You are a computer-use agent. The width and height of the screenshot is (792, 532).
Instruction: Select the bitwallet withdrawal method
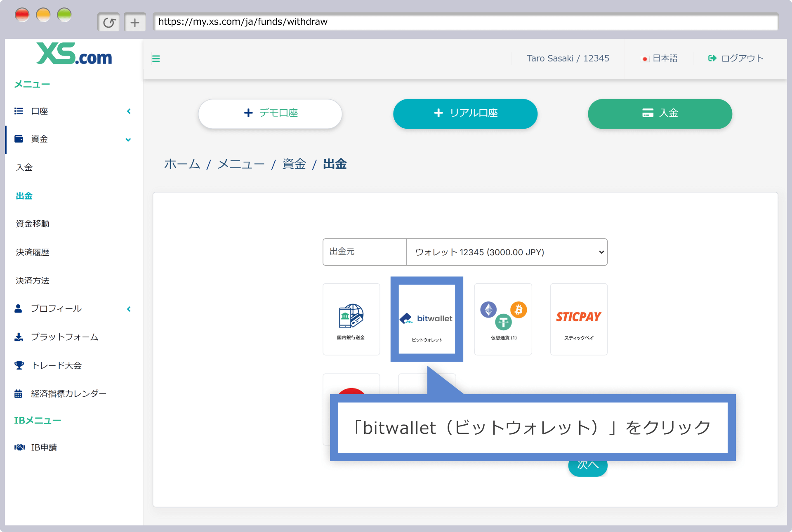tap(427, 319)
